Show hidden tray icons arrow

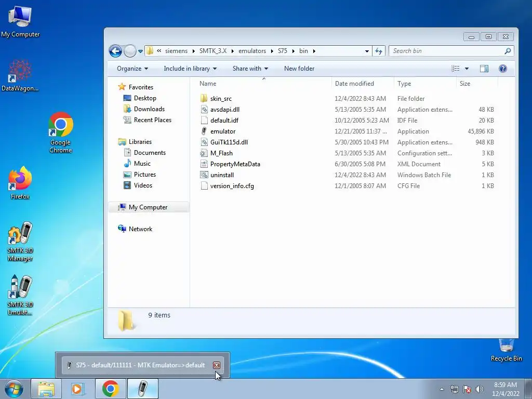click(442, 389)
